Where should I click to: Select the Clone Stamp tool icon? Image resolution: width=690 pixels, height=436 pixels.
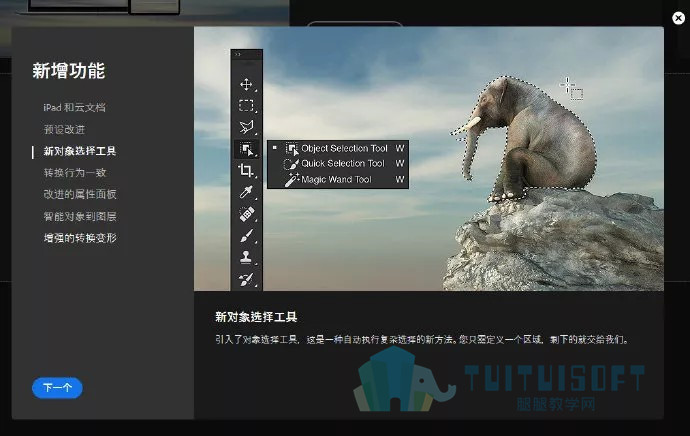click(x=246, y=257)
